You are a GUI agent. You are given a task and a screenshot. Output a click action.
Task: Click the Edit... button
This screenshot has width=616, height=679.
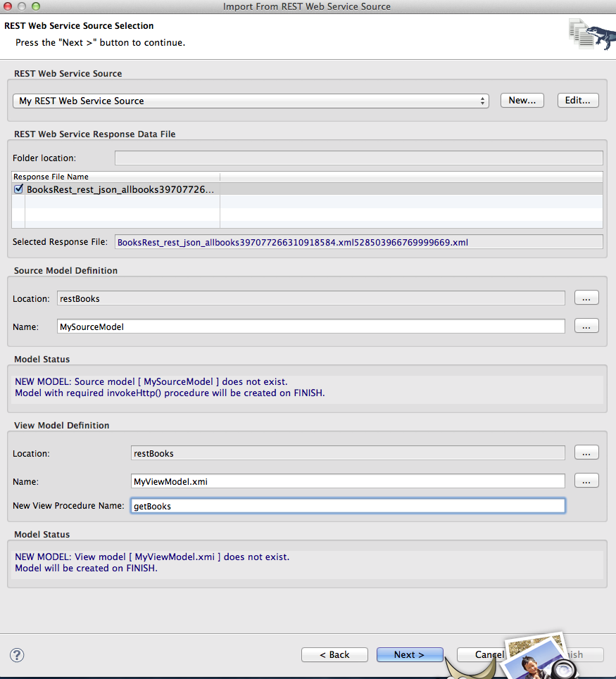[x=578, y=101]
